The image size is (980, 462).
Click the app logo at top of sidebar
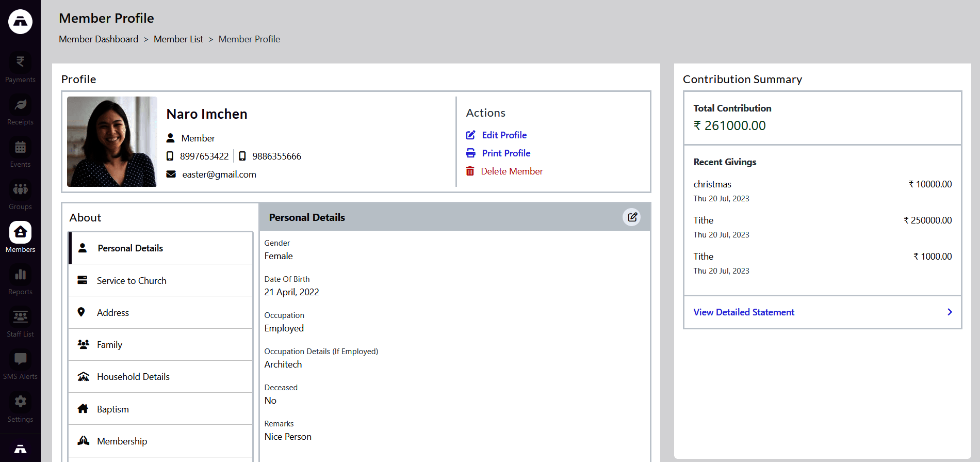(20, 22)
